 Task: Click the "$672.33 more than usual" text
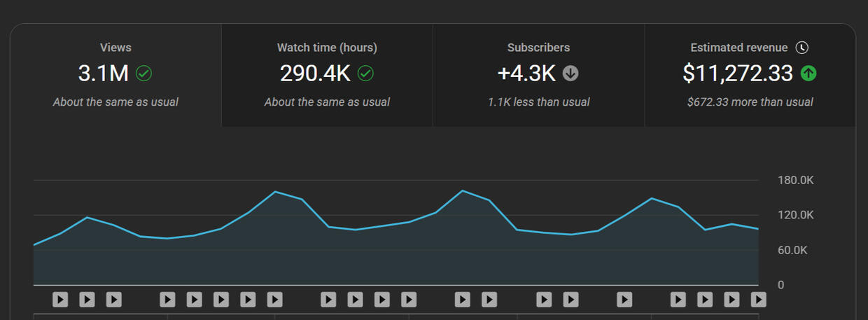750,102
